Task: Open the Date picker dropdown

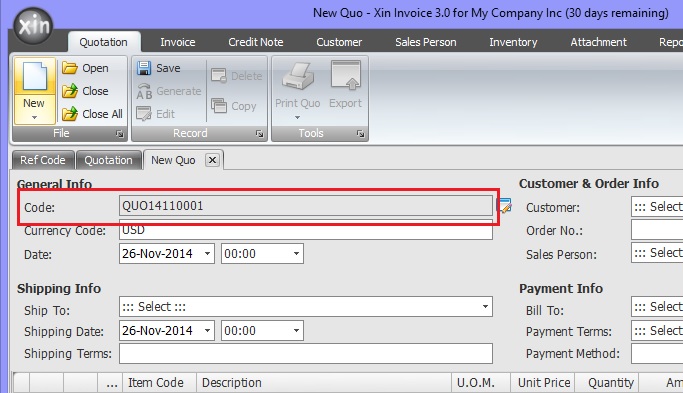Action: [x=207, y=254]
